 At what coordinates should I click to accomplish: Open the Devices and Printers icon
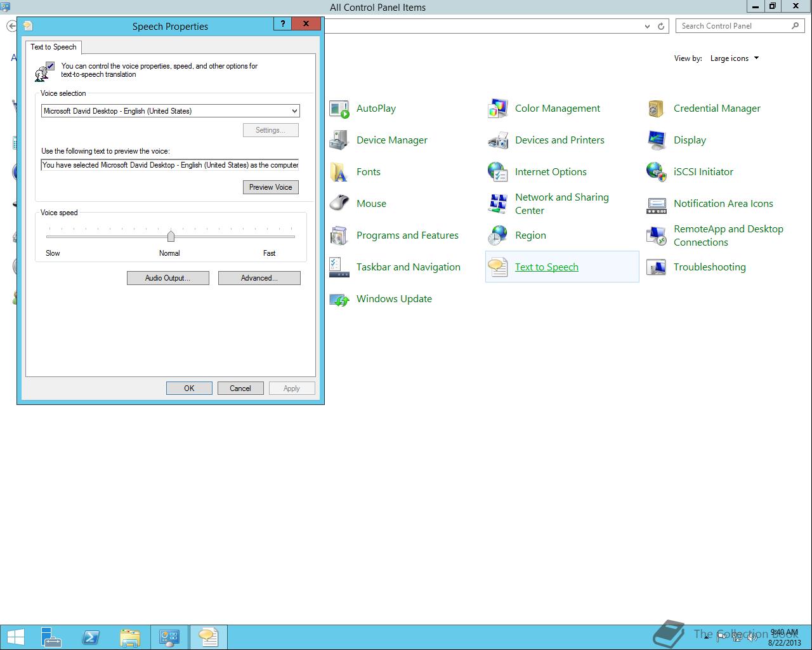click(498, 140)
